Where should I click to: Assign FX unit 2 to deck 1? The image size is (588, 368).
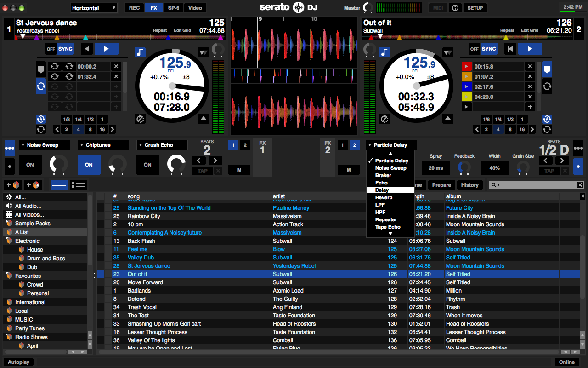point(342,145)
